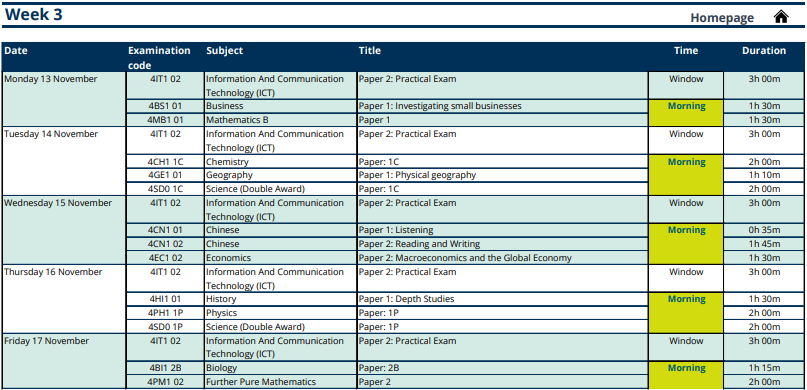Open the Homepage link

[x=722, y=17]
